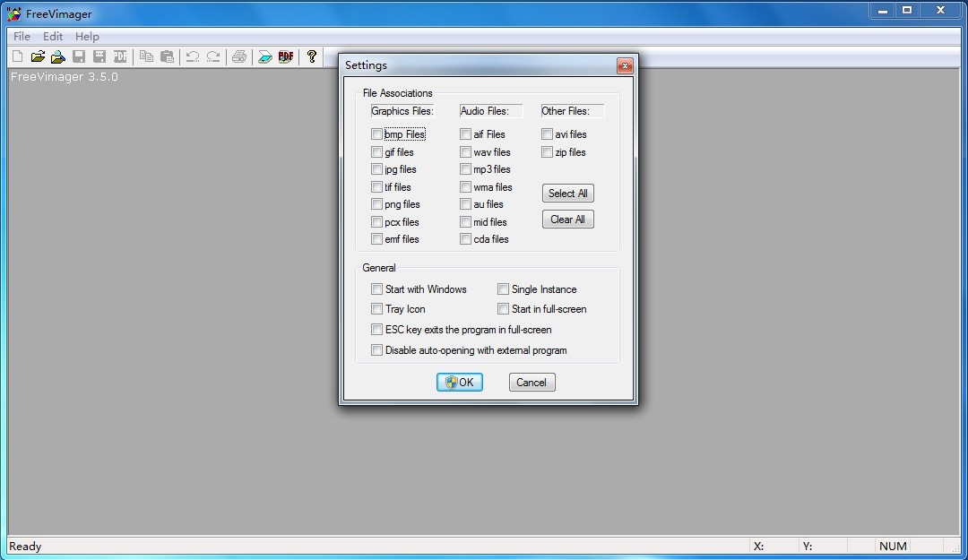The width and height of the screenshot is (968, 560).
Task: Open help via the question mark icon
Action: pyautogui.click(x=311, y=56)
